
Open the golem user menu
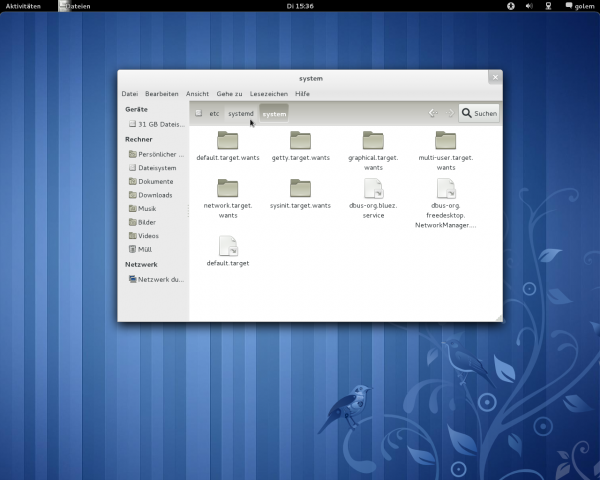point(584,6)
